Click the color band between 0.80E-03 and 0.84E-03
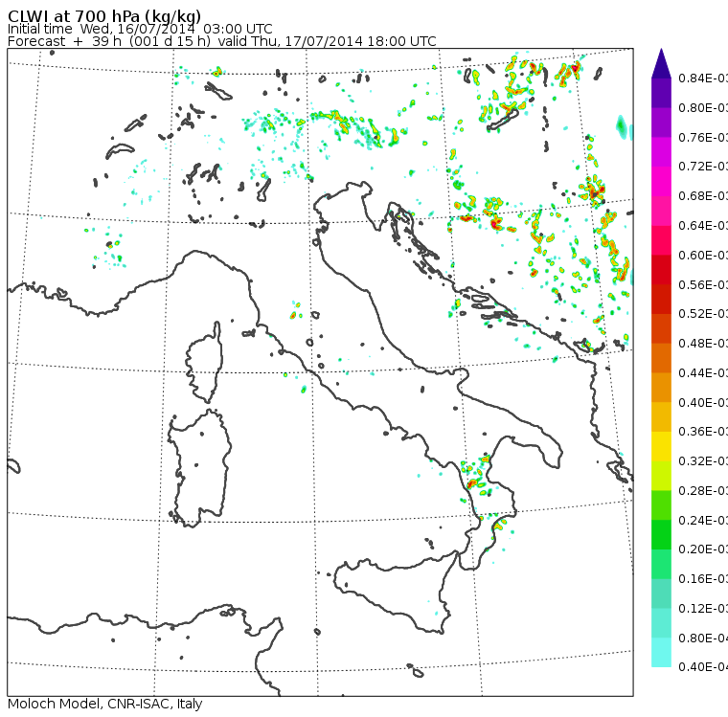 pyautogui.click(x=661, y=93)
